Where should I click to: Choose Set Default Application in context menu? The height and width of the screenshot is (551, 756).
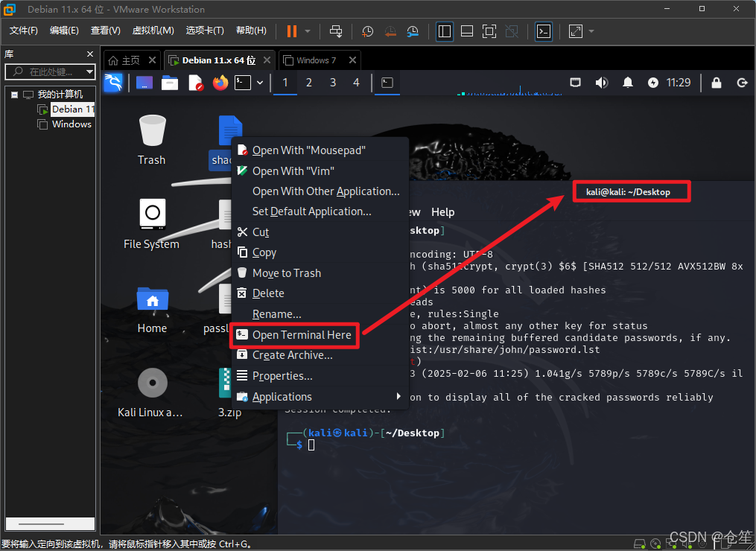pyautogui.click(x=320, y=211)
